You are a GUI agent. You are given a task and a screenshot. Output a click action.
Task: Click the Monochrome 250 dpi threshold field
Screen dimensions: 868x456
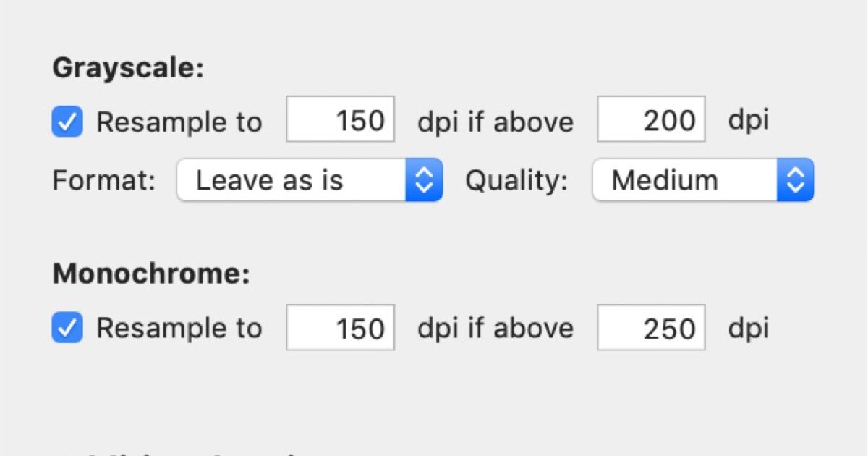[650, 328]
